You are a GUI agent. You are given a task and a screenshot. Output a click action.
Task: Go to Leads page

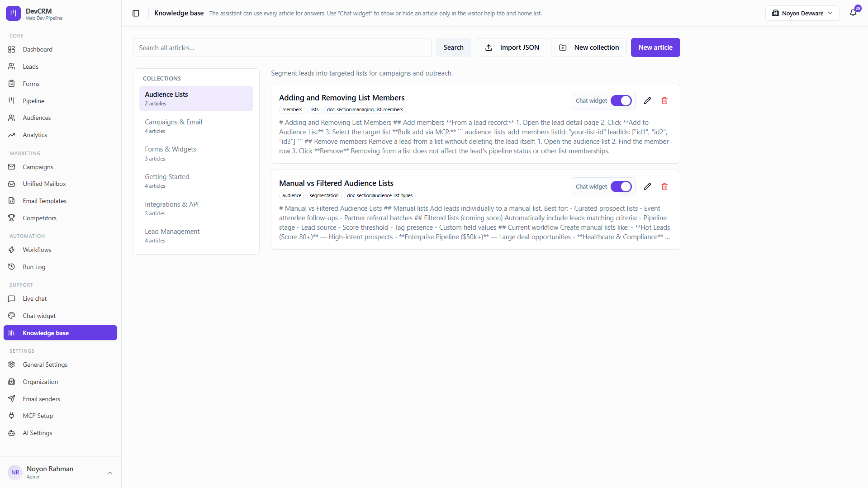[x=60, y=66]
